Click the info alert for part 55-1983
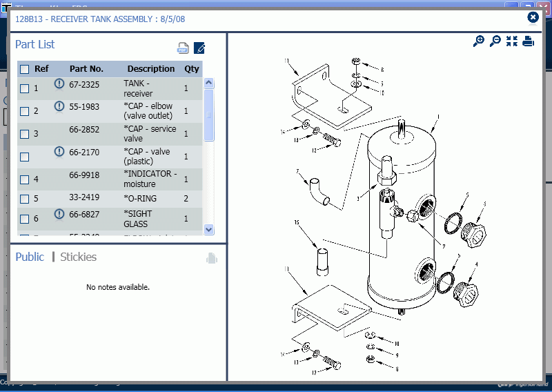Viewport: 552px width, 392px height. (x=59, y=106)
